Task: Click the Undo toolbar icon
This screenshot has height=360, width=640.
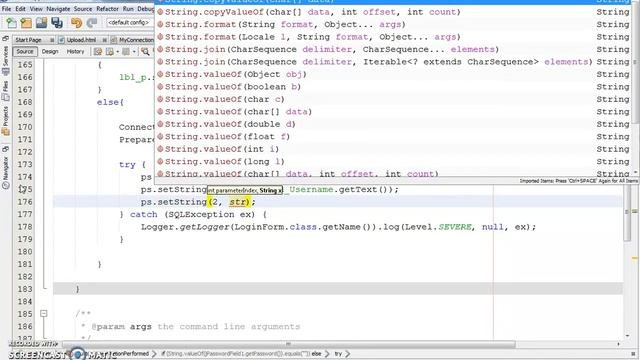Action: pyautogui.click(x=76, y=23)
